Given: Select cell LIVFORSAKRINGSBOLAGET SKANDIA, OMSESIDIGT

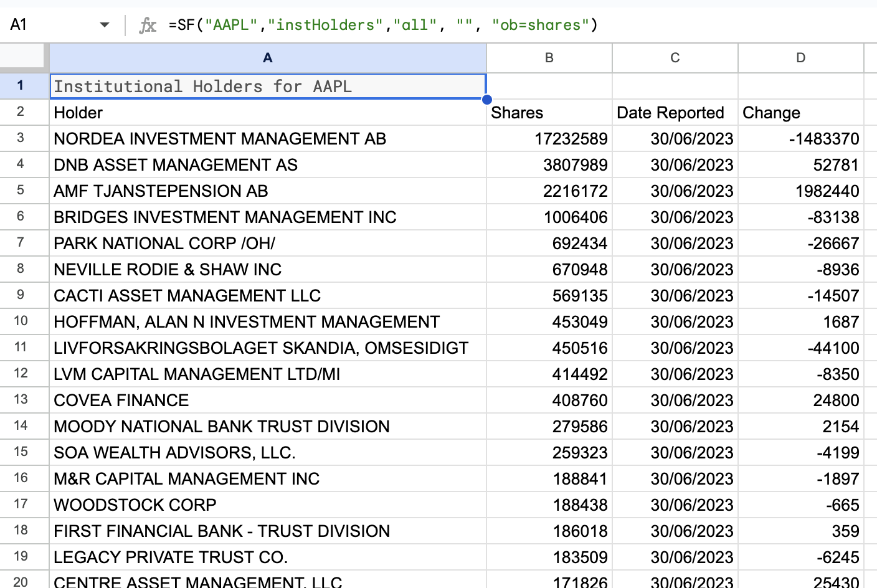Looking at the screenshot, I should [x=268, y=348].
